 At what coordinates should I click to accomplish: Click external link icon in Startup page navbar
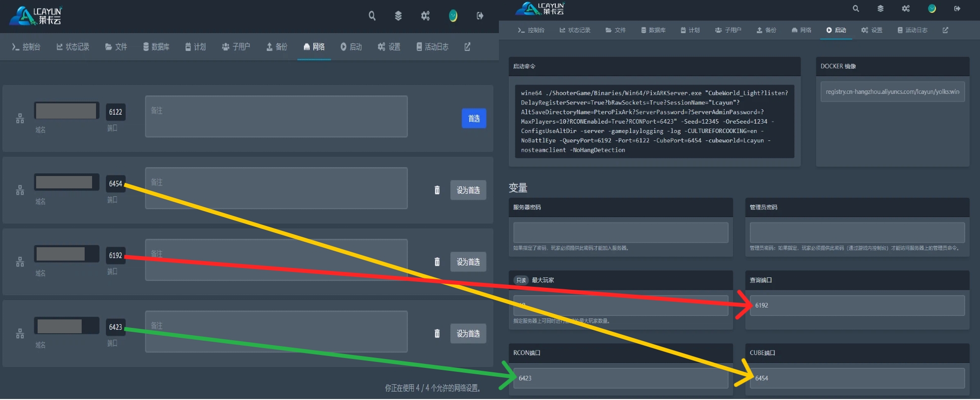[945, 30]
